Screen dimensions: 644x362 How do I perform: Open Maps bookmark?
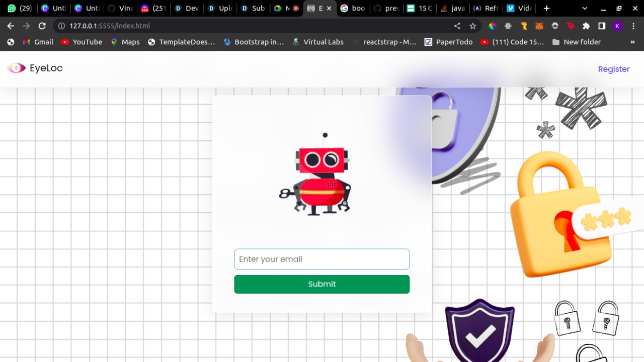click(x=125, y=42)
